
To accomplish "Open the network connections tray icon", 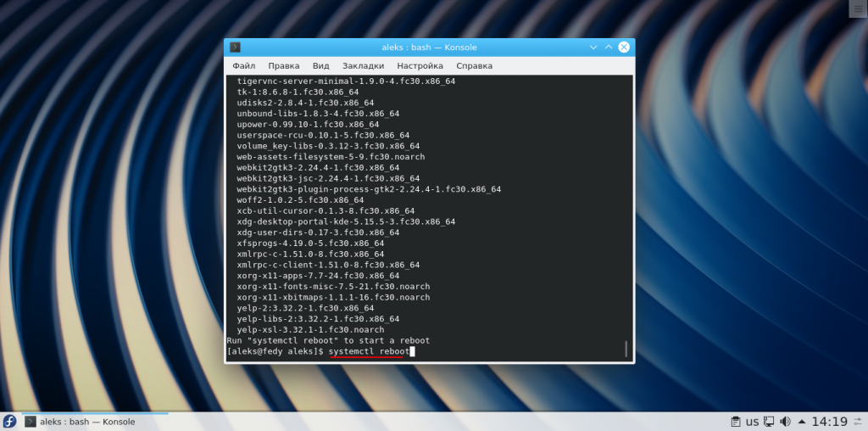I will [x=768, y=422].
